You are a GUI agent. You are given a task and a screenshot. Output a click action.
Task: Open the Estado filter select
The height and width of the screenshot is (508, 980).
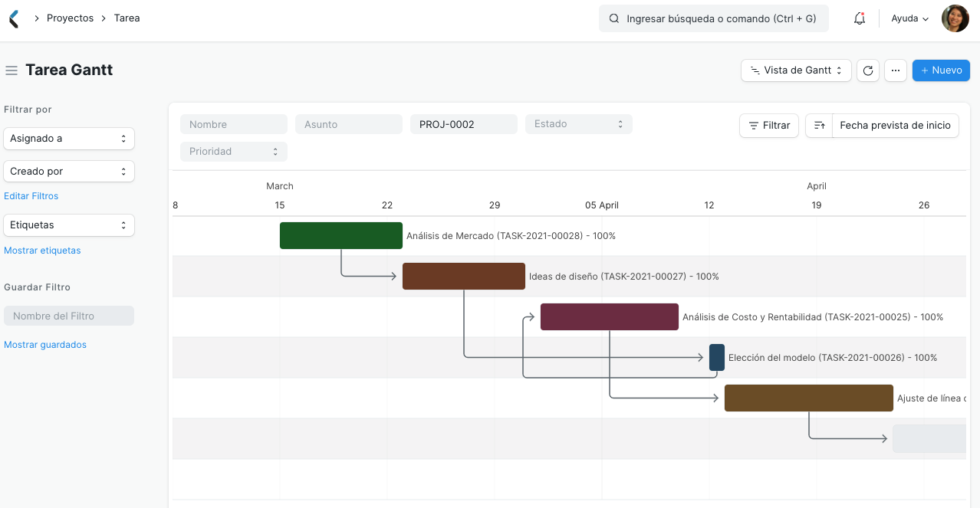tap(579, 124)
